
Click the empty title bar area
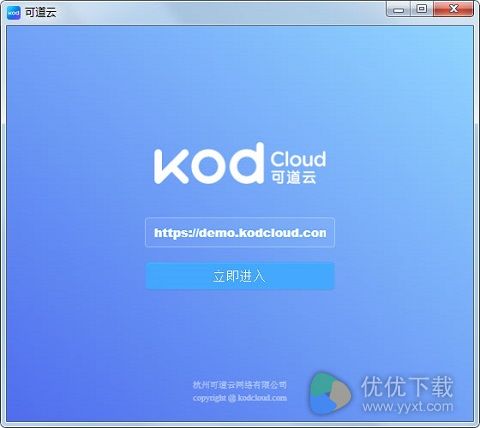[x=220, y=12]
